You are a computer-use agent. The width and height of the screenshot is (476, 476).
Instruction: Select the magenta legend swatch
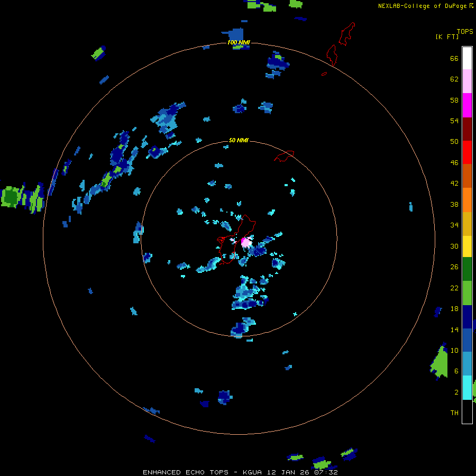(x=467, y=105)
